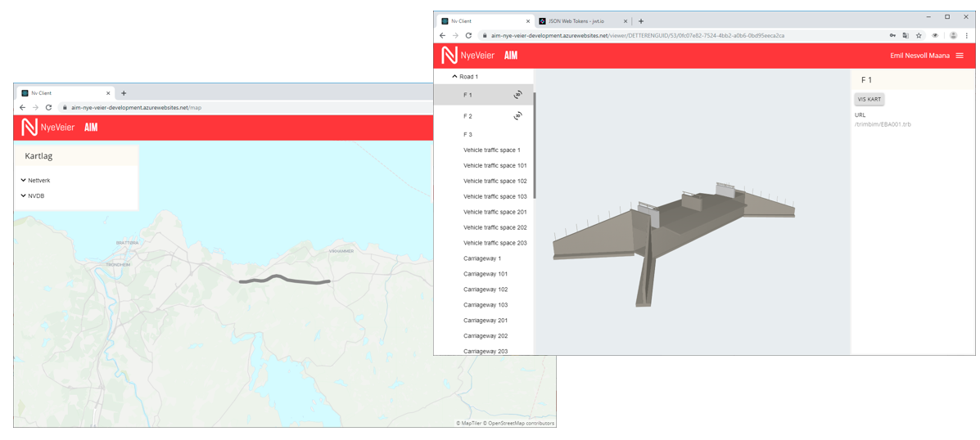Select Carriageway 101 in the tree
980x440 pixels.
[485, 274]
